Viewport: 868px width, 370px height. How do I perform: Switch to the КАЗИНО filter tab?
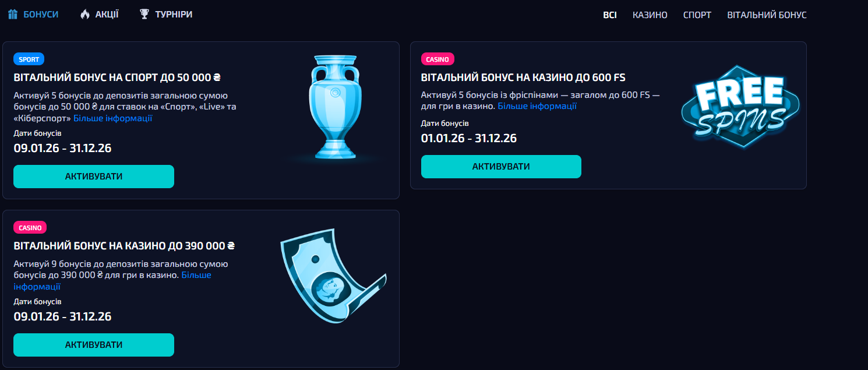pyautogui.click(x=649, y=15)
